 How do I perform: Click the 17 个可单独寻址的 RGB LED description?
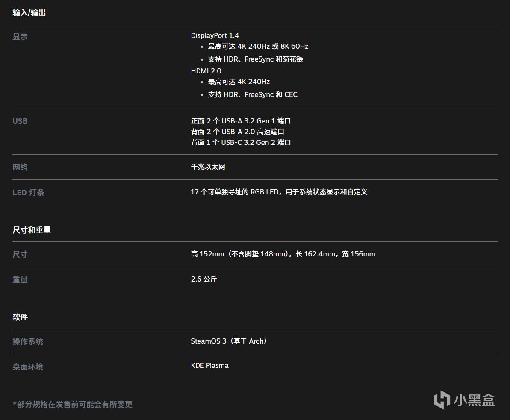tap(279, 192)
